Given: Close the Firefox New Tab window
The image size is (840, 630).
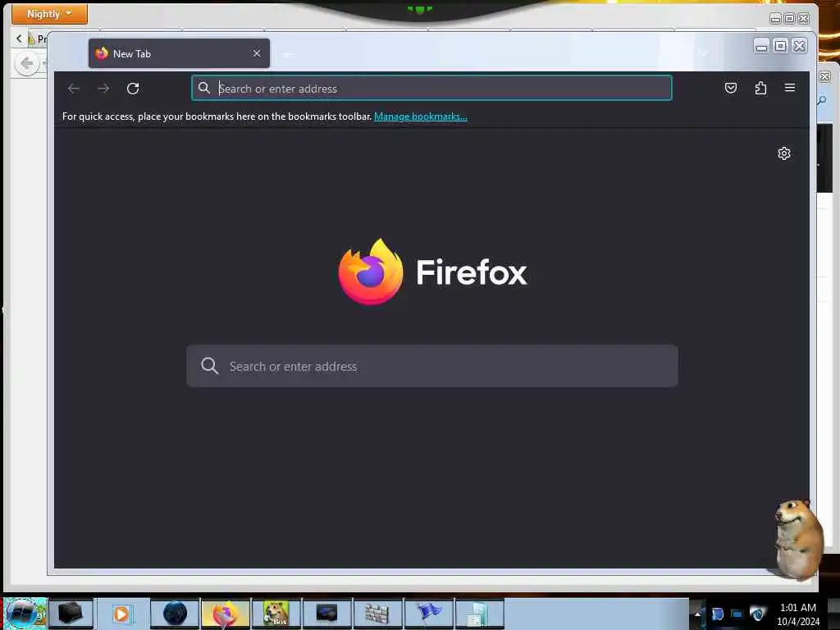Looking at the screenshot, I should point(799,47).
